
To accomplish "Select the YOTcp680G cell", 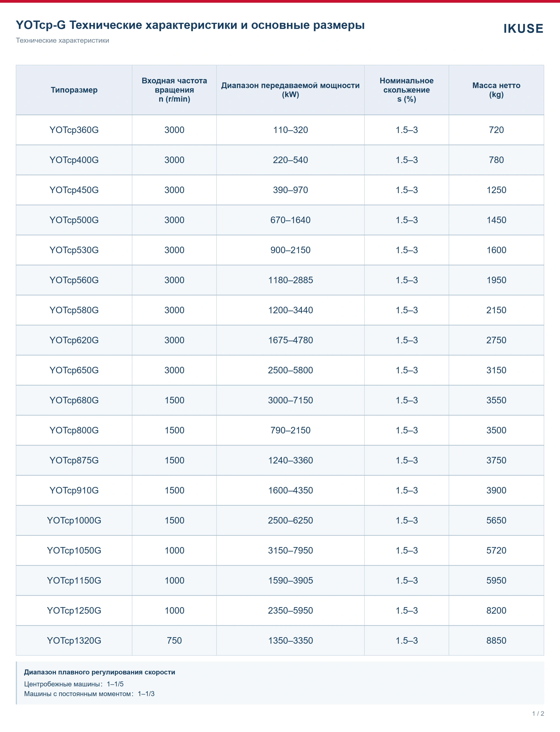I will pyautogui.click(x=74, y=400).
